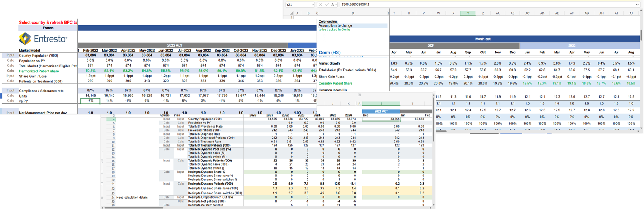
Task: Click the Dec-2022 column heading in Entresto sheet
Action: [278, 51]
